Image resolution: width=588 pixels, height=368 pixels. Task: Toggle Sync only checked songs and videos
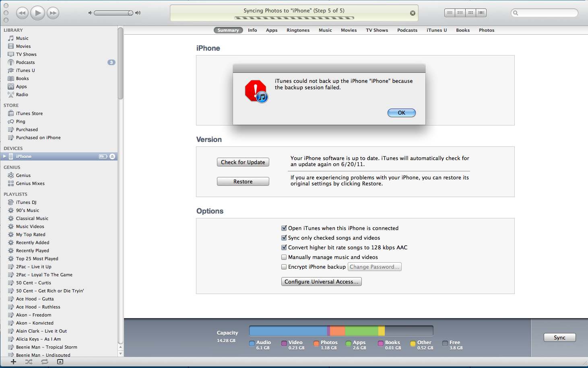(x=284, y=238)
